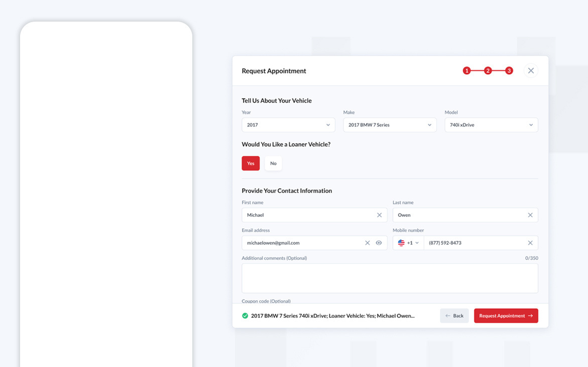Clear the Last name field with X icon
This screenshot has height=367, width=588.
point(530,215)
